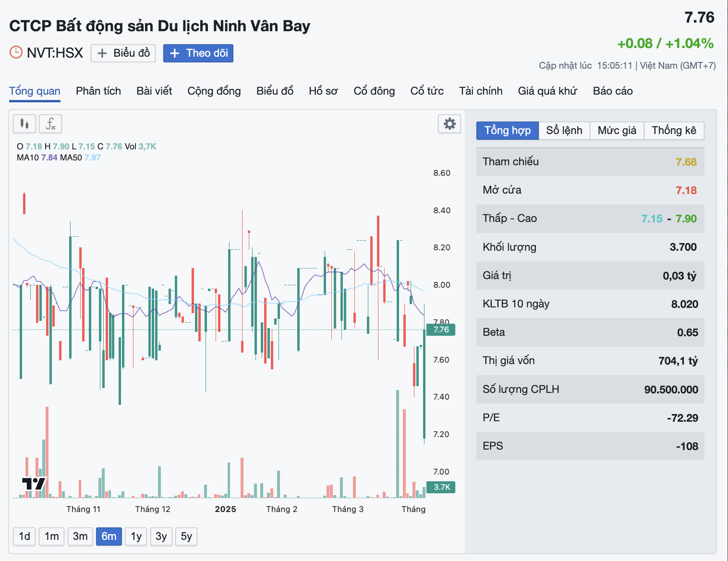Follow the stock with Theo dõi button

point(198,53)
